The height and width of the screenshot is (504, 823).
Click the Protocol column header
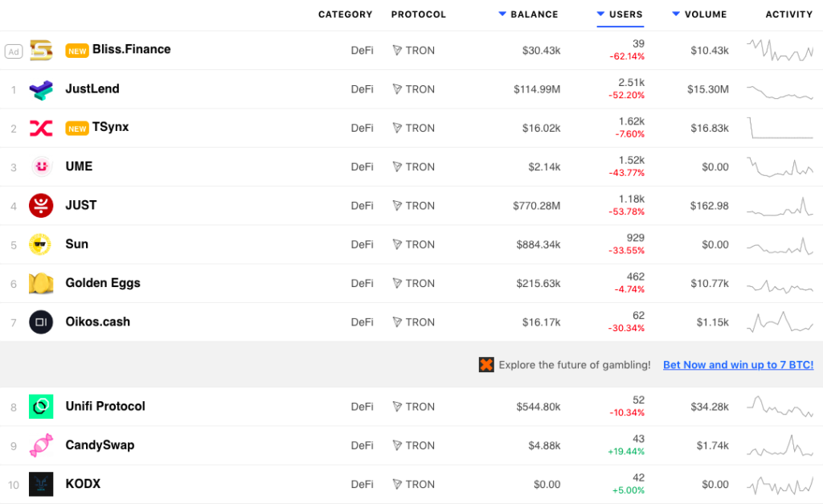[418, 14]
